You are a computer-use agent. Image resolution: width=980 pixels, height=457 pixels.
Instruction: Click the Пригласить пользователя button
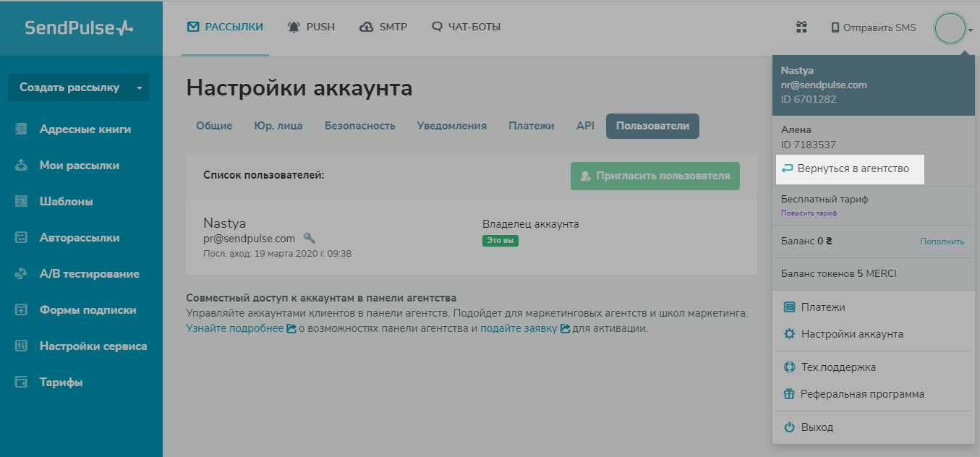click(655, 175)
